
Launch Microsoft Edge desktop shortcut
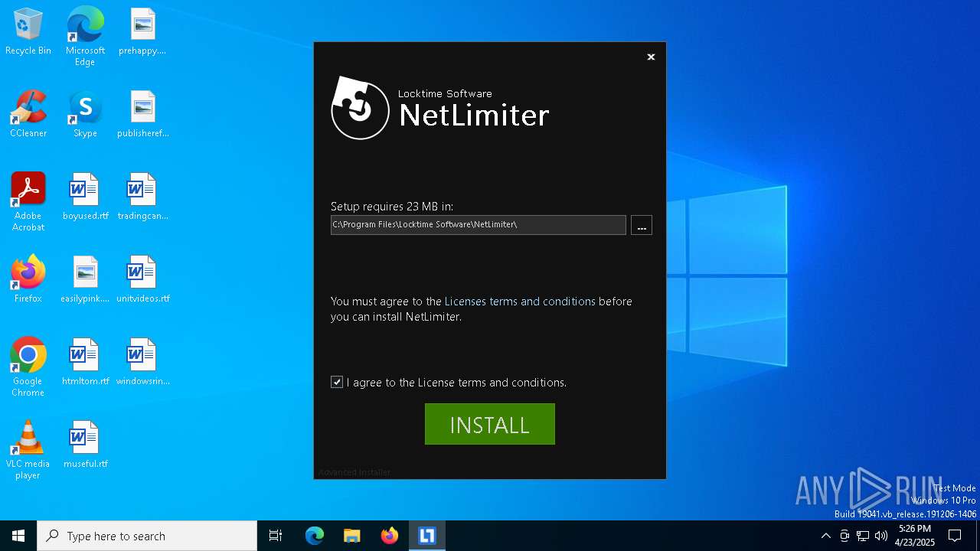pos(85,37)
